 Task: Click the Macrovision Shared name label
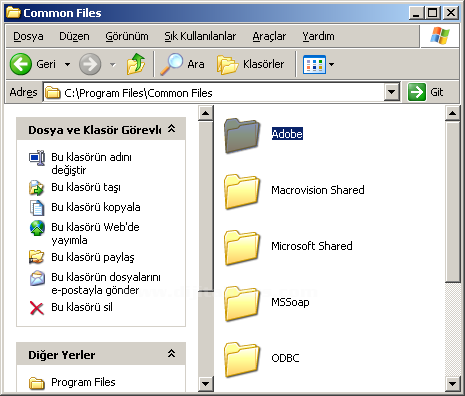click(x=318, y=190)
